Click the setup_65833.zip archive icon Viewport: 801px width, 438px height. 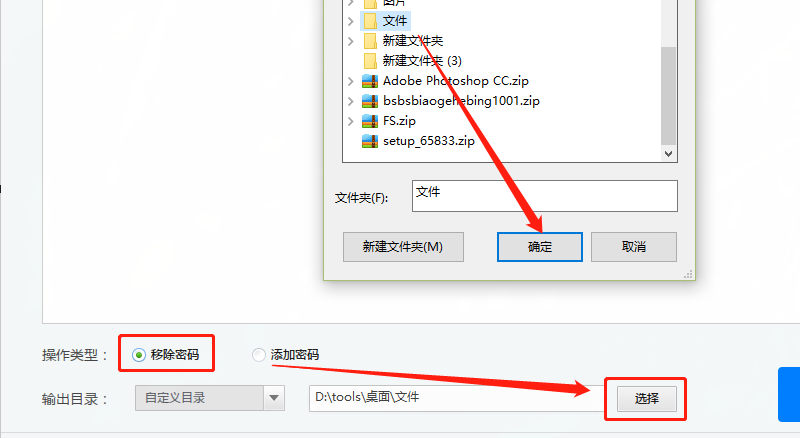pos(370,141)
